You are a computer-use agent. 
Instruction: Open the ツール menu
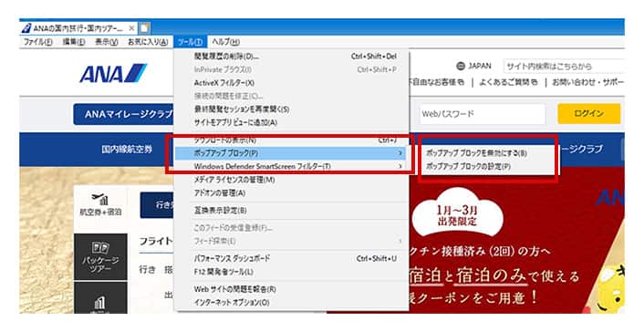click(190, 42)
